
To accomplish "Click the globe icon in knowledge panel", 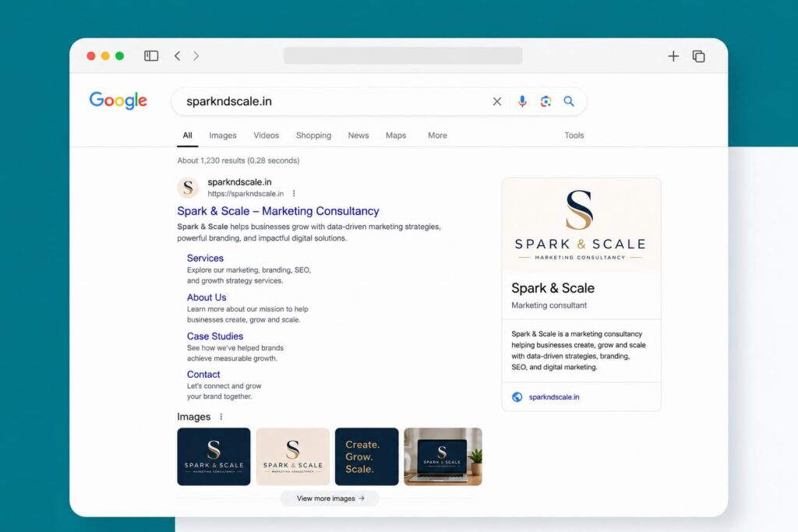I will 517,397.
